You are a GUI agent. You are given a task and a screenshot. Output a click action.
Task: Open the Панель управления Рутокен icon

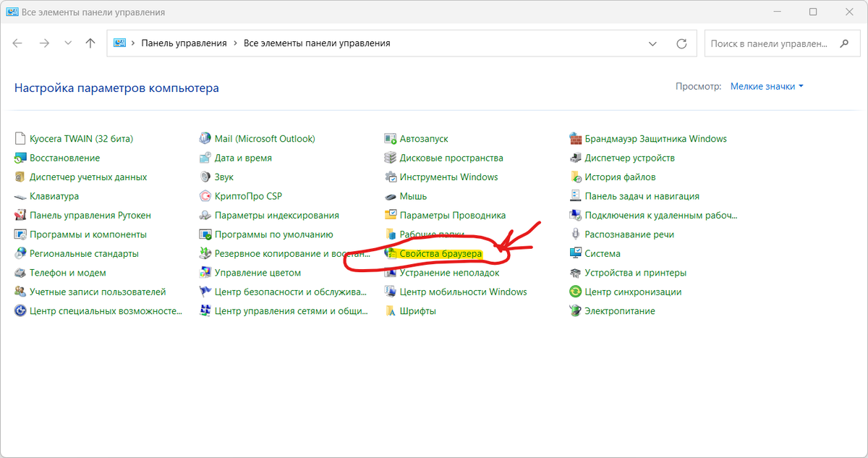click(x=20, y=215)
